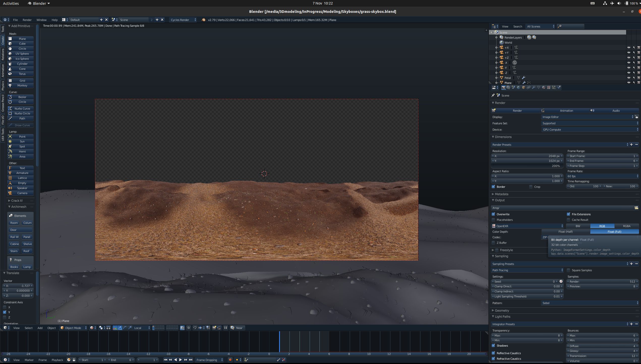Uncheck the File Extensions checkbox
641x364 pixels.
click(x=569, y=214)
